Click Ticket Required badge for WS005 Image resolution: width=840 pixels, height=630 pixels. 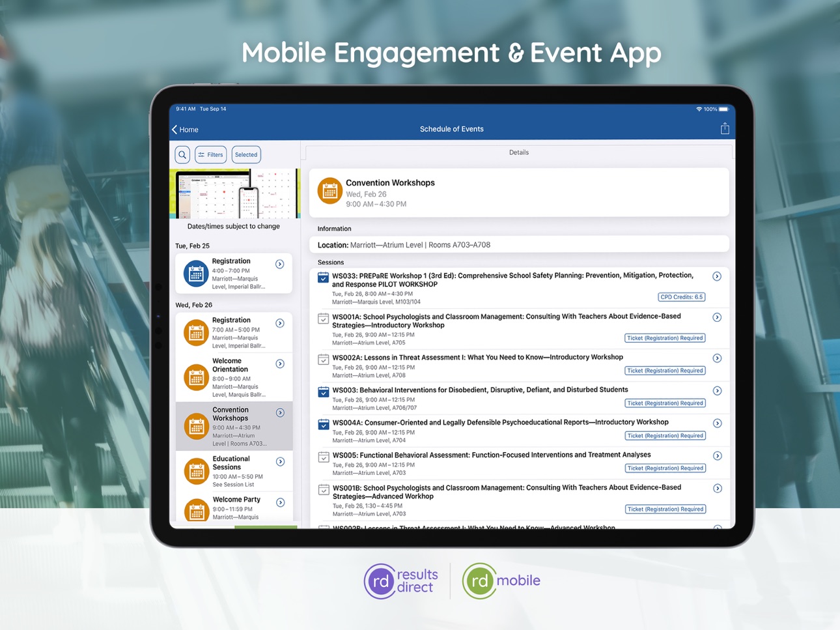pyautogui.click(x=665, y=468)
